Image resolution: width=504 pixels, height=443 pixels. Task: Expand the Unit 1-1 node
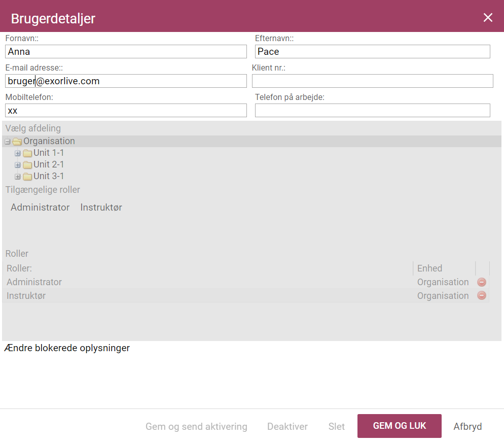18,153
